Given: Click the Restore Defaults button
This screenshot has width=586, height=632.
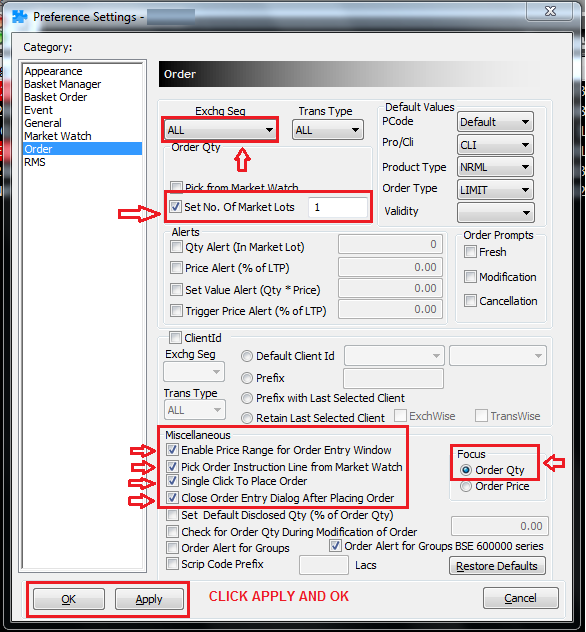Looking at the screenshot, I should click(497, 565).
